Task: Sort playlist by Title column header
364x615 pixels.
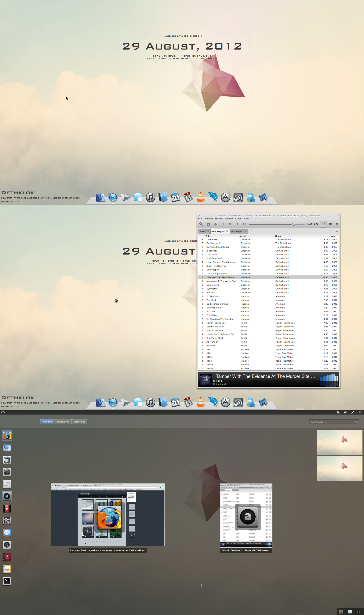Action: click(x=222, y=236)
